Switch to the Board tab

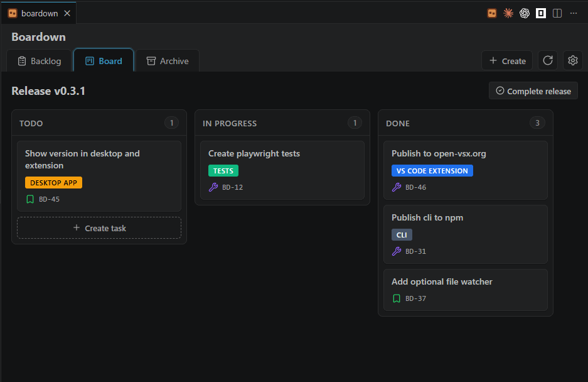point(104,61)
